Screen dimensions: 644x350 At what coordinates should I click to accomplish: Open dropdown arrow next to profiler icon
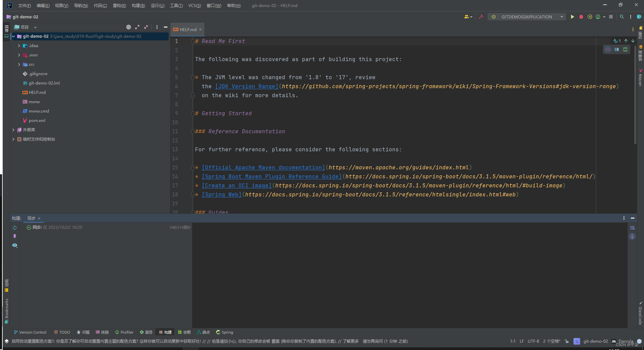(604, 17)
